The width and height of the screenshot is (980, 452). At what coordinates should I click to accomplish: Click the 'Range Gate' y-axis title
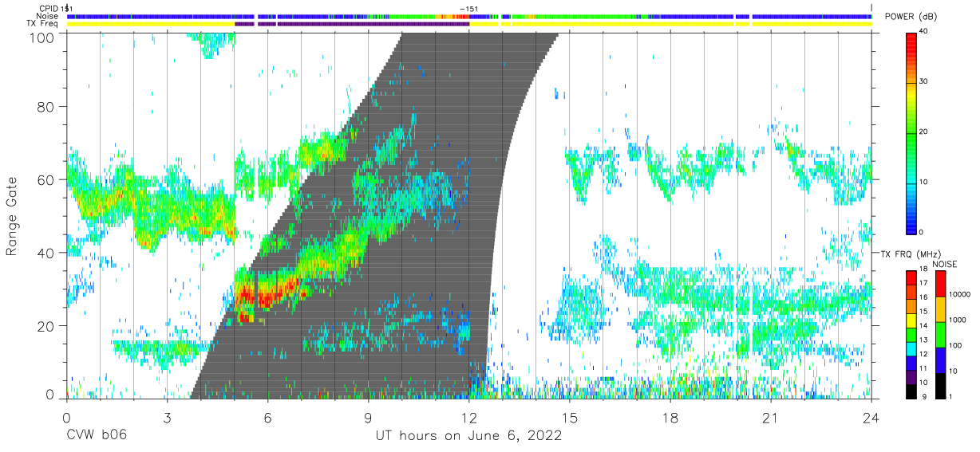12,217
